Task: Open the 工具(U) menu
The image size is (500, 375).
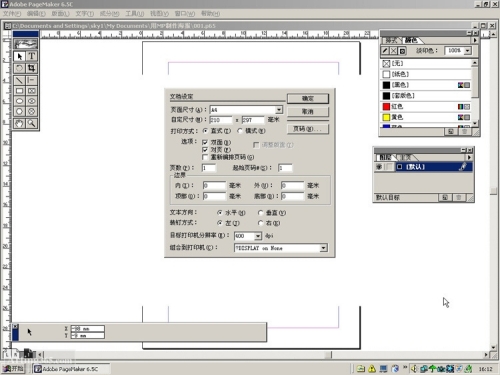Action: coord(135,14)
